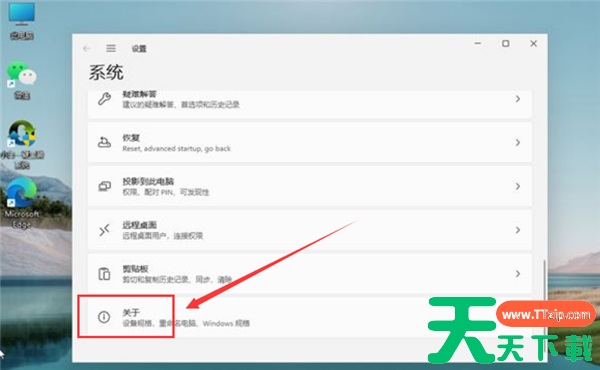Open the 远程桌面 settings entry
Image resolution: width=600 pixels, height=370 pixels.
click(310, 230)
